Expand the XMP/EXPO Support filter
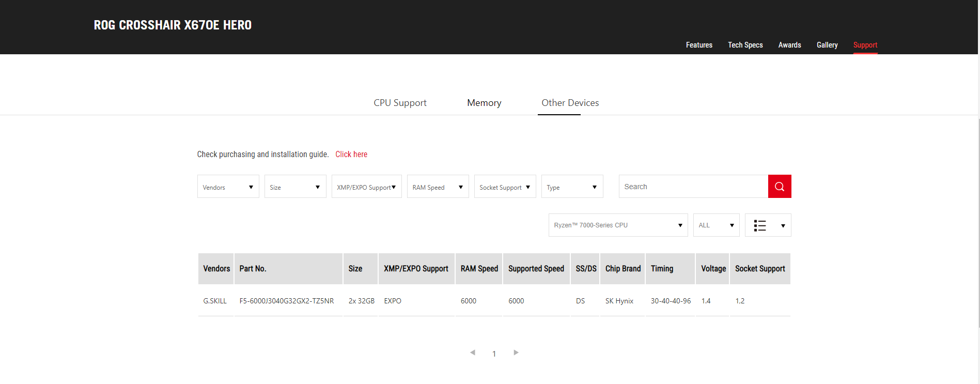This screenshot has width=980, height=384. (x=367, y=187)
